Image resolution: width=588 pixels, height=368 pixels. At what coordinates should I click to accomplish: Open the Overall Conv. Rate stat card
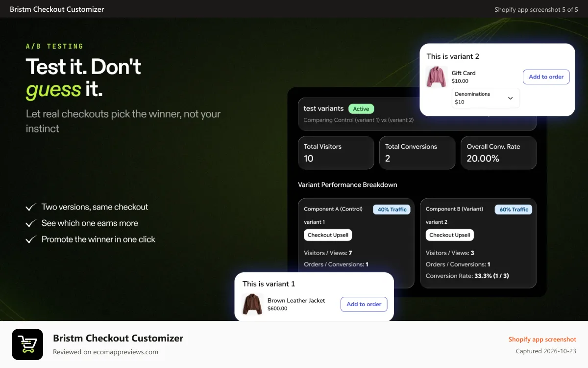click(x=498, y=153)
